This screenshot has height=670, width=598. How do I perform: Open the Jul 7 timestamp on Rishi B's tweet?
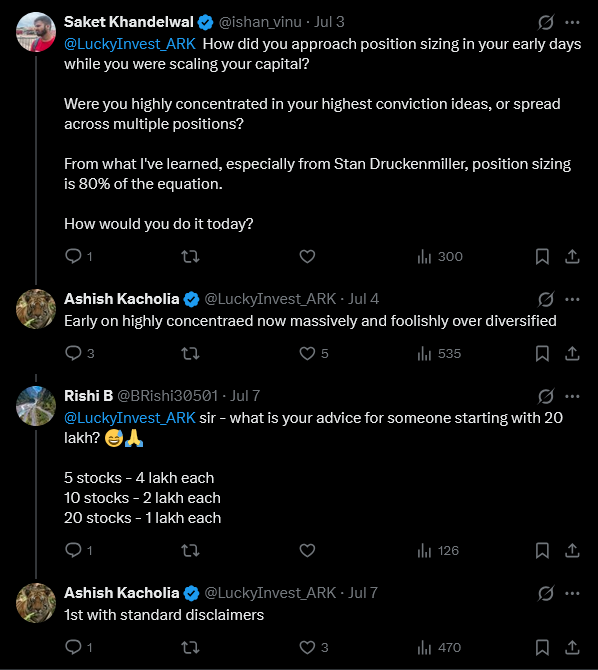coord(245,396)
